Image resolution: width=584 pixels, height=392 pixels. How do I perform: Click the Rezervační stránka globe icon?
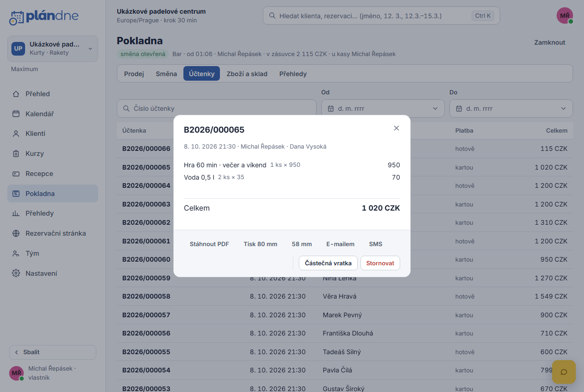pyautogui.click(x=16, y=233)
